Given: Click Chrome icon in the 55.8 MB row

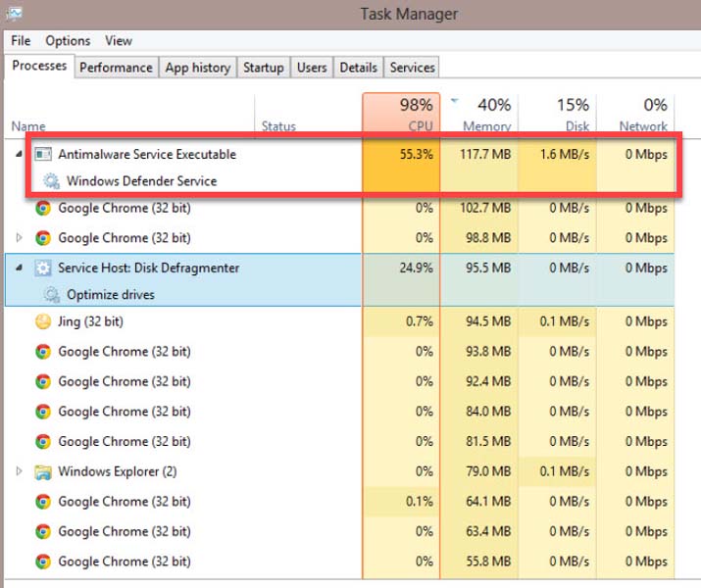Looking at the screenshot, I should coord(43,562).
